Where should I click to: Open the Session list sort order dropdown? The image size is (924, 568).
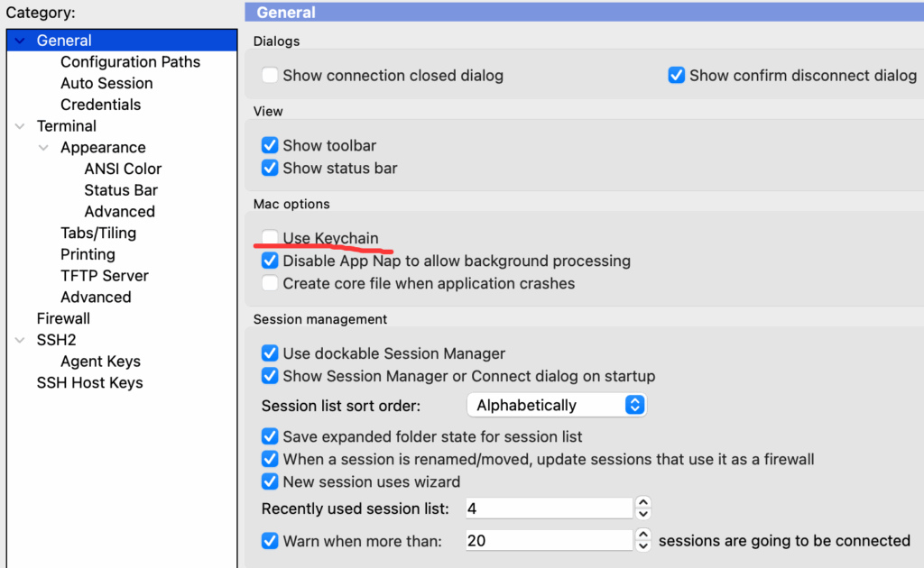coord(557,405)
